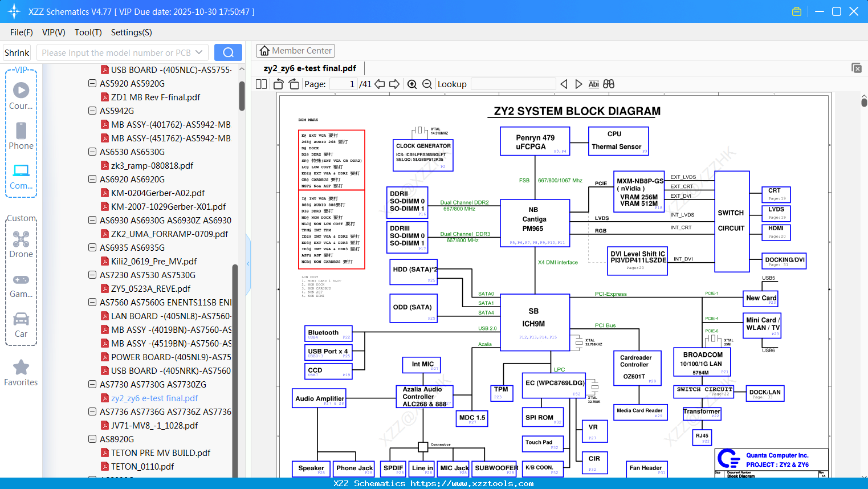
Task: Click the PDF icon beside ZD1 MB Rev F-final.pdf
Action: coord(105,97)
